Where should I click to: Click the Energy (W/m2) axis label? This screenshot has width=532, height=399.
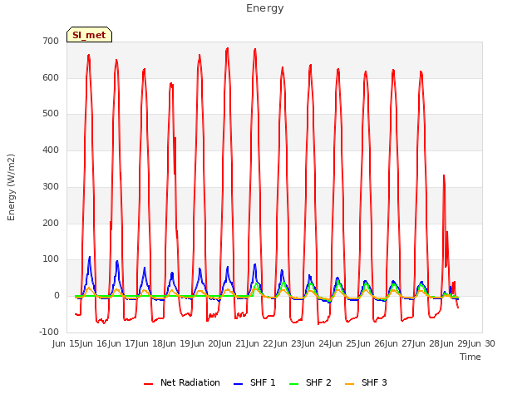(x=11, y=187)
